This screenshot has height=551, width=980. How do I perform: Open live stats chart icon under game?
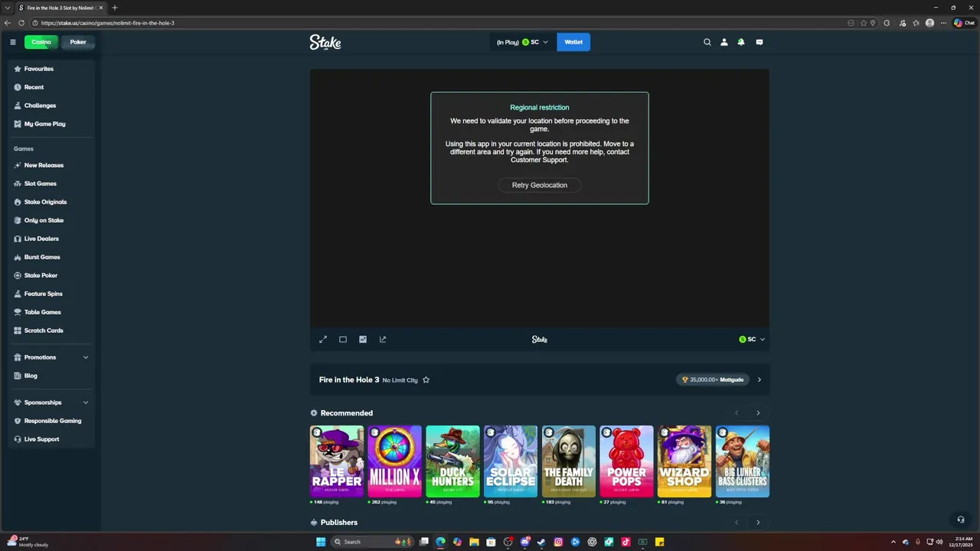pos(363,339)
